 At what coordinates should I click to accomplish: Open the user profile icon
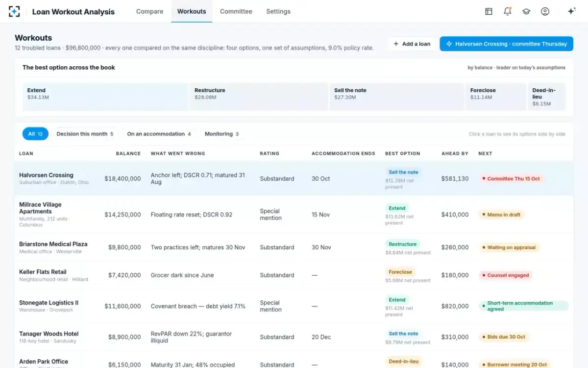coord(545,11)
